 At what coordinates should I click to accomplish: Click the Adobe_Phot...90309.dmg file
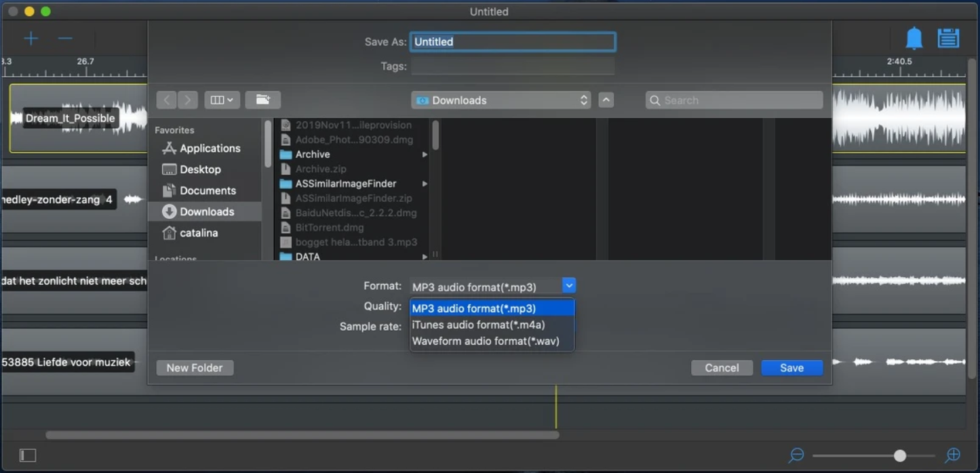point(353,140)
